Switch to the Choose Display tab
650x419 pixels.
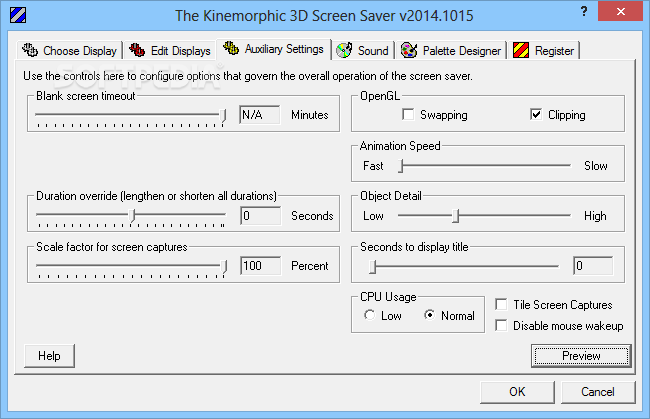[x=70, y=51]
